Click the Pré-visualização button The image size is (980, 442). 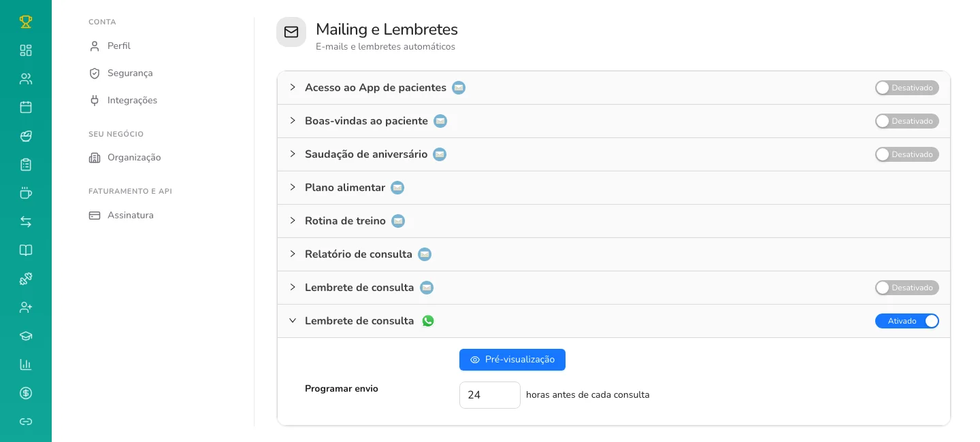512,360
